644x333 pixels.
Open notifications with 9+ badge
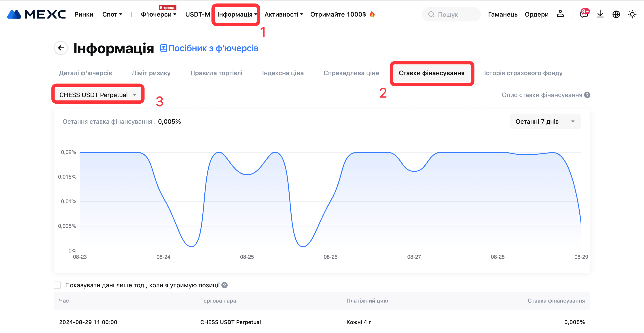(x=584, y=14)
